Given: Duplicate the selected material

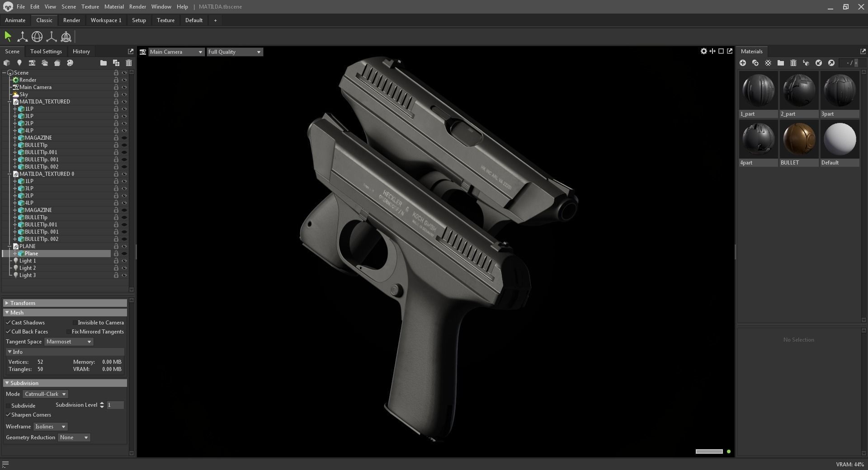Looking at the screenshot, I should (755, 63).
